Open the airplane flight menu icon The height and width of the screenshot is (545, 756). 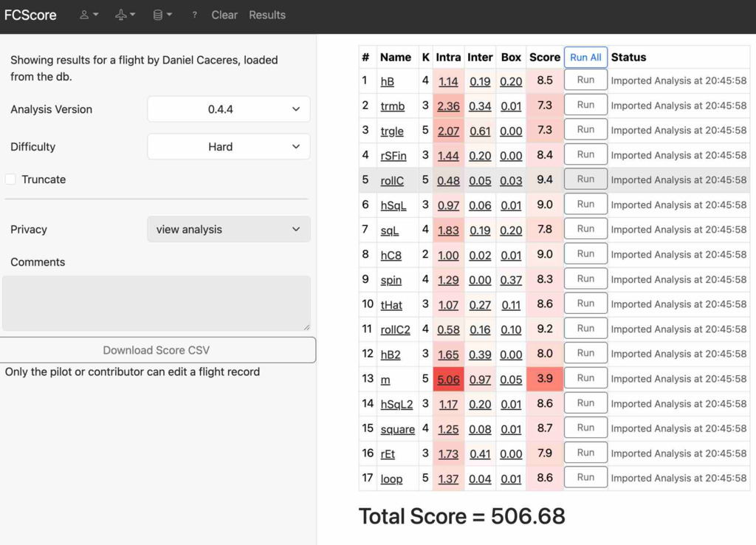(125, 15)
